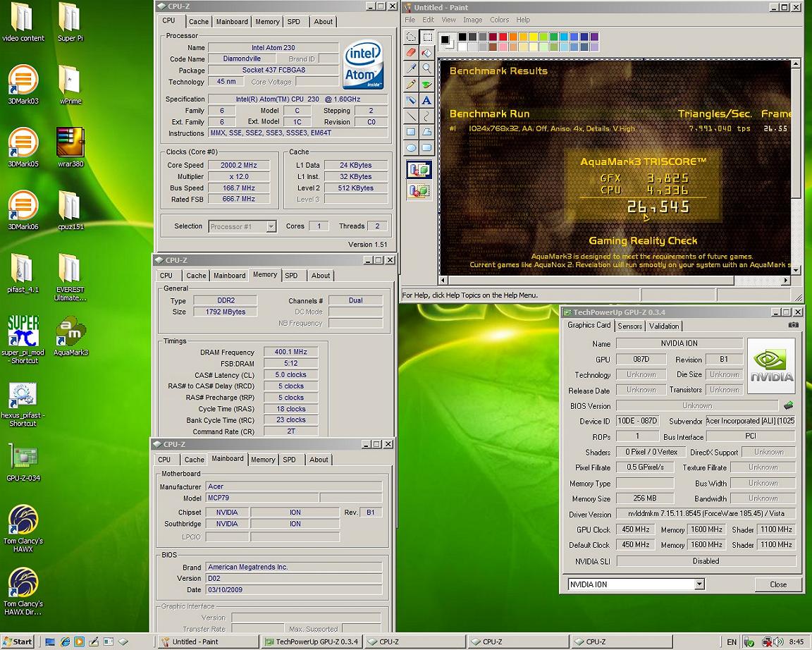Launch Internet Explorer from Quick Launch

click(65, 642)
